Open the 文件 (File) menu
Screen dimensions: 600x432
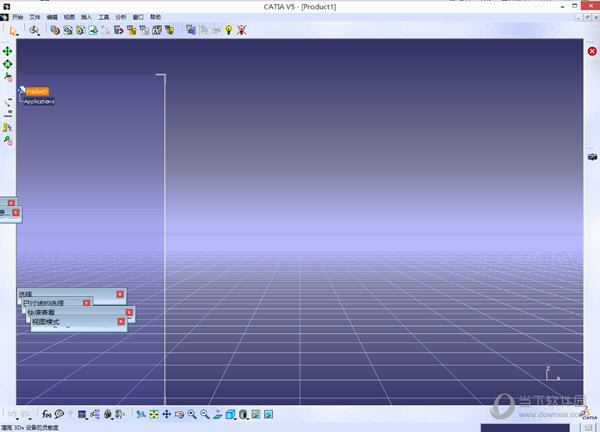[35, 17]
